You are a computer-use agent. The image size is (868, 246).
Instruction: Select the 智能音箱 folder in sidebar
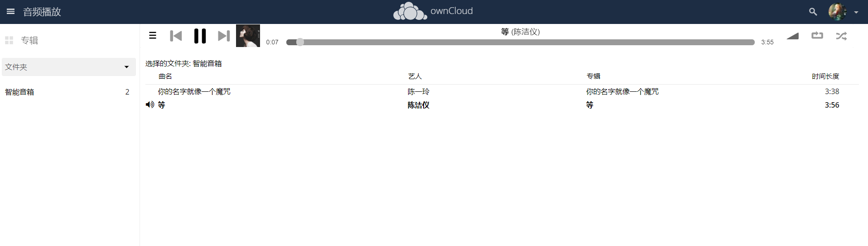click(x=19, y=92)
